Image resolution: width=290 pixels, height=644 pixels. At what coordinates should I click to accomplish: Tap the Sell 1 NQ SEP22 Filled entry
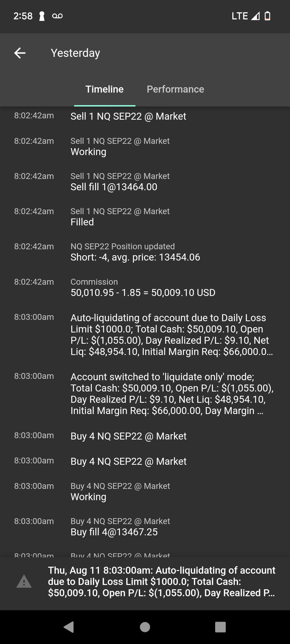coord(145,217)
